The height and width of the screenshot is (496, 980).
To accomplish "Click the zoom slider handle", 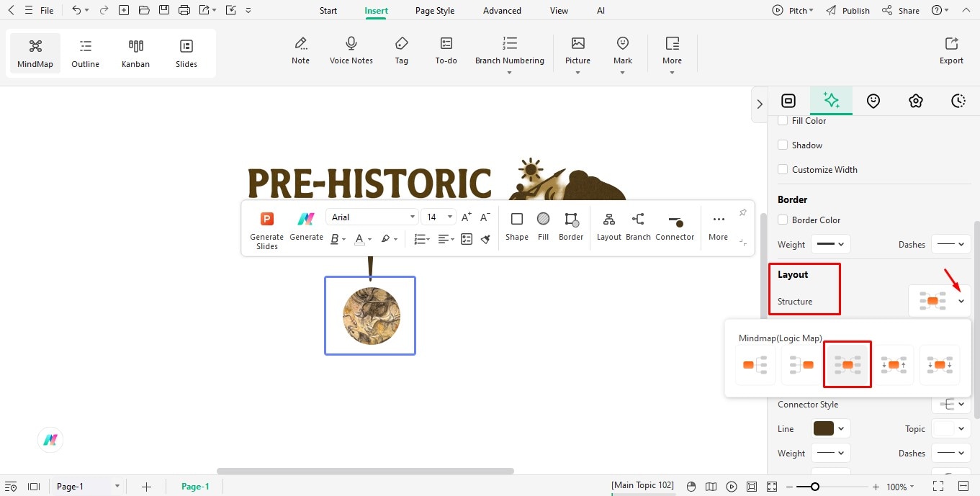I will point(815,487).
